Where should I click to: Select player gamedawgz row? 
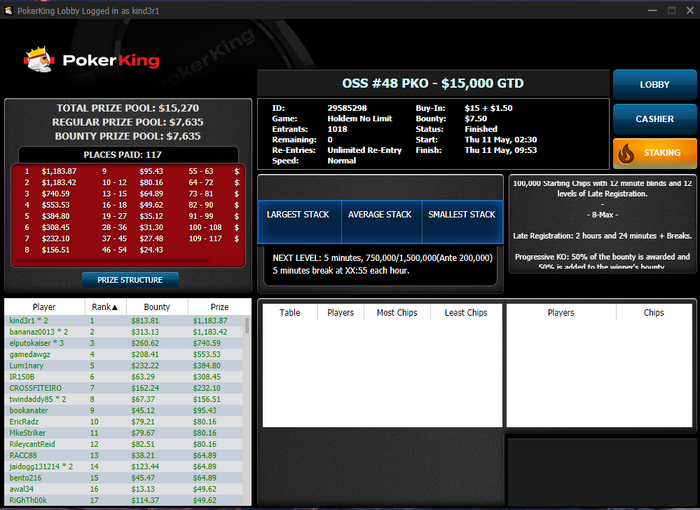(124, 354)
